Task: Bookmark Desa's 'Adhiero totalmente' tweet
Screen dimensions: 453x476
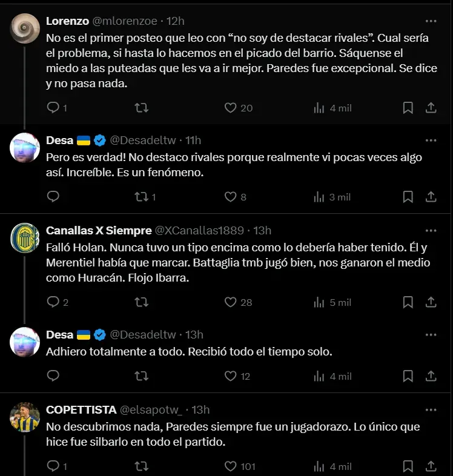Action: 408,376
